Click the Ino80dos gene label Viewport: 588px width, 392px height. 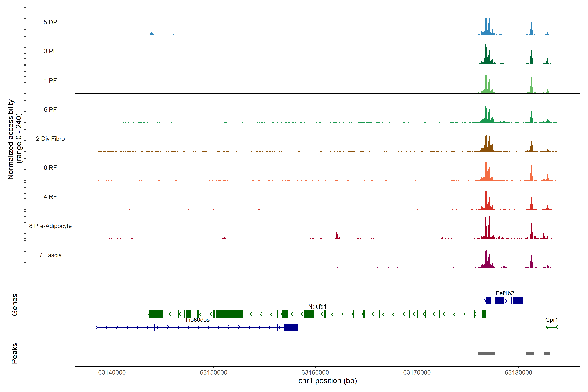tap(197, 319)
